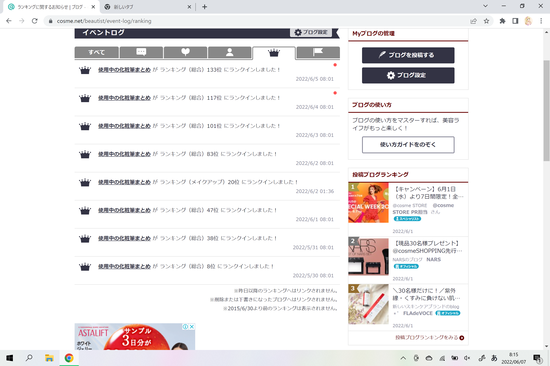Show hidden system tray icons
Image resolution: width=550 pixels, height=366 pixels.
pyautogui.click(x=403, y=358)
